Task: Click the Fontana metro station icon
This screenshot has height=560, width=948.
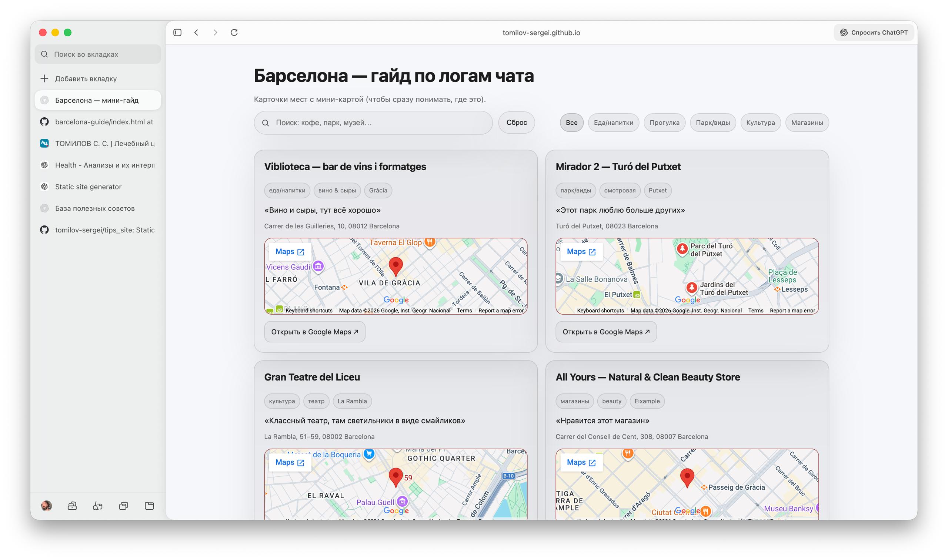Action: (x=344, y=288)
